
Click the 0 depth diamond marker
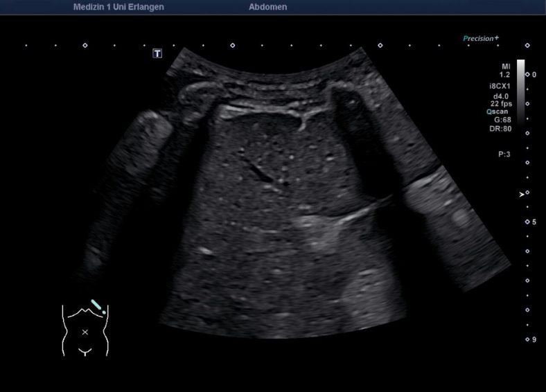[527, 74]
